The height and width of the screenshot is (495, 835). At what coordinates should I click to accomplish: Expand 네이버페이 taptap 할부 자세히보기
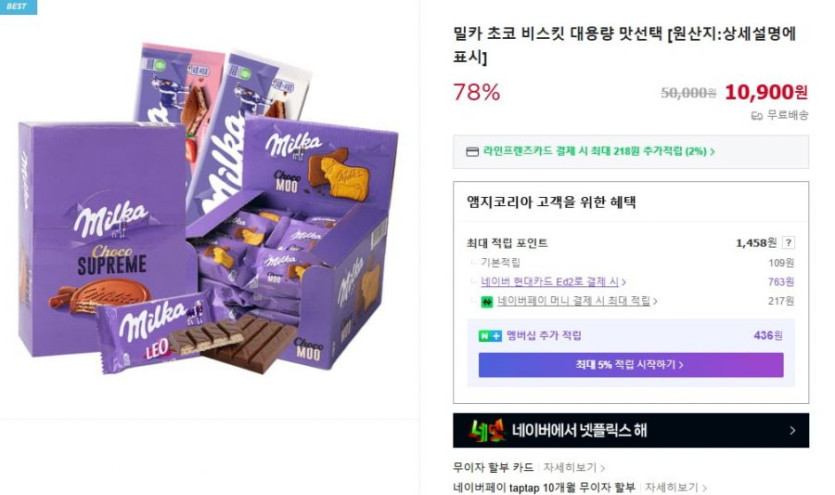[x=676, y=488]
